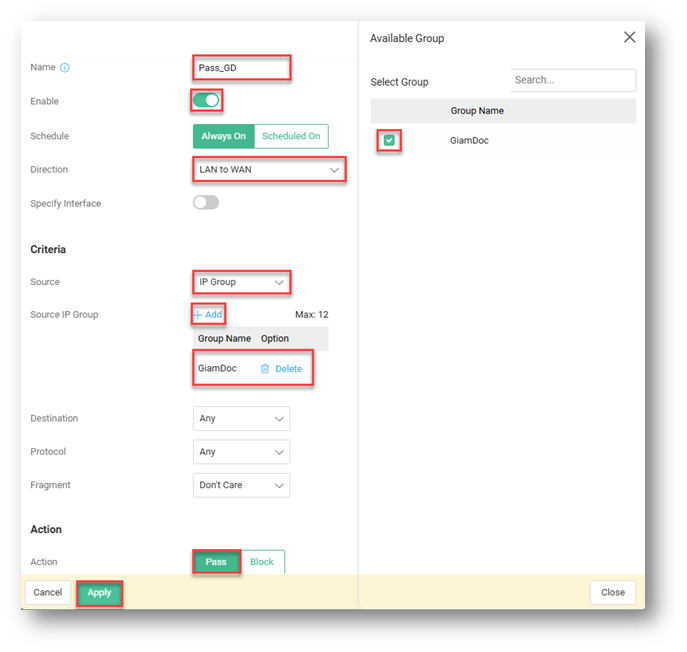Expand the Source dropdown set to IP Group
Viewport: 687px width, 652px height.
(241, 282)
